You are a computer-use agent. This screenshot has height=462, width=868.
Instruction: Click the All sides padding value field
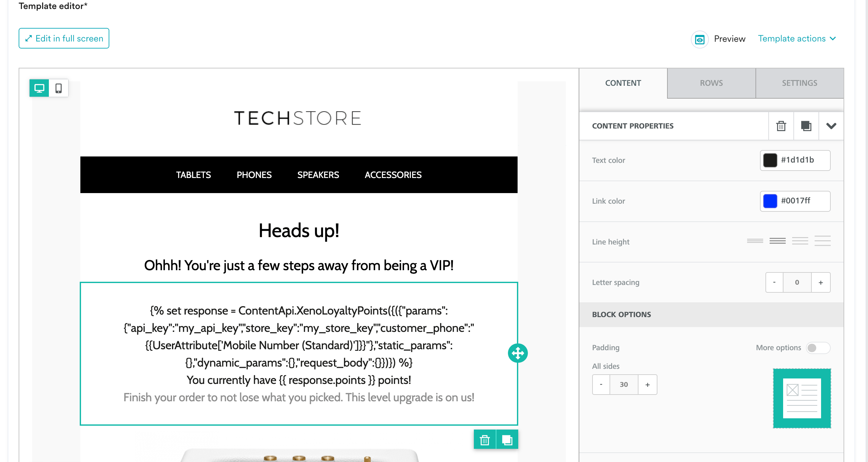624,384
